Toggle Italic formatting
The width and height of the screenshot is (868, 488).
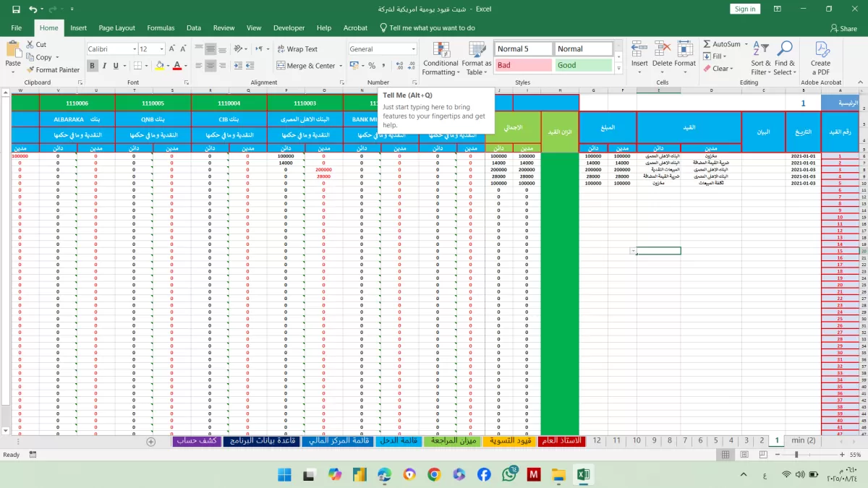pyautogui.click(x=104, y=66)
